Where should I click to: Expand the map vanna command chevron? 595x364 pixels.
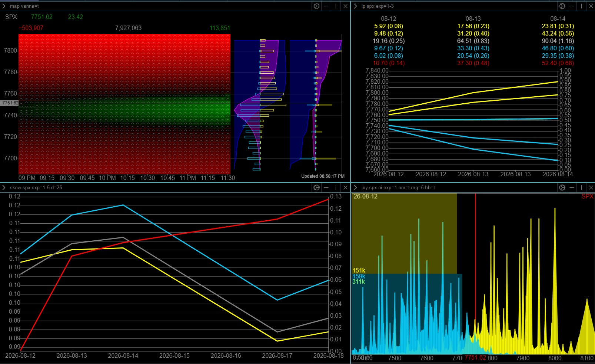click(x=4, y=6)
